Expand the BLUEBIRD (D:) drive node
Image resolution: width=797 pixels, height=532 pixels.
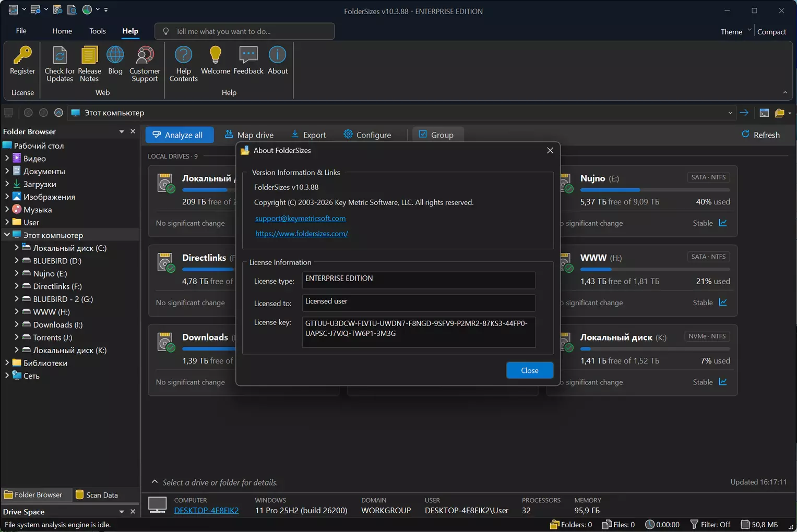(17, 260)
